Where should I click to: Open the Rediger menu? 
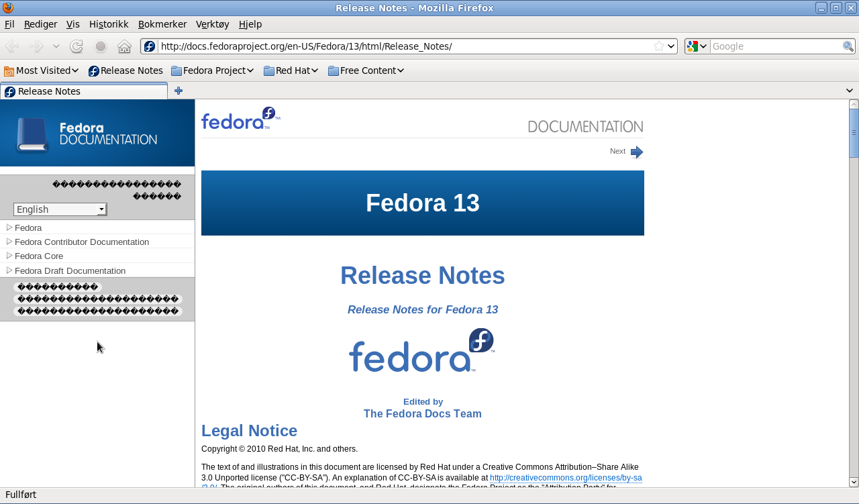40,24
